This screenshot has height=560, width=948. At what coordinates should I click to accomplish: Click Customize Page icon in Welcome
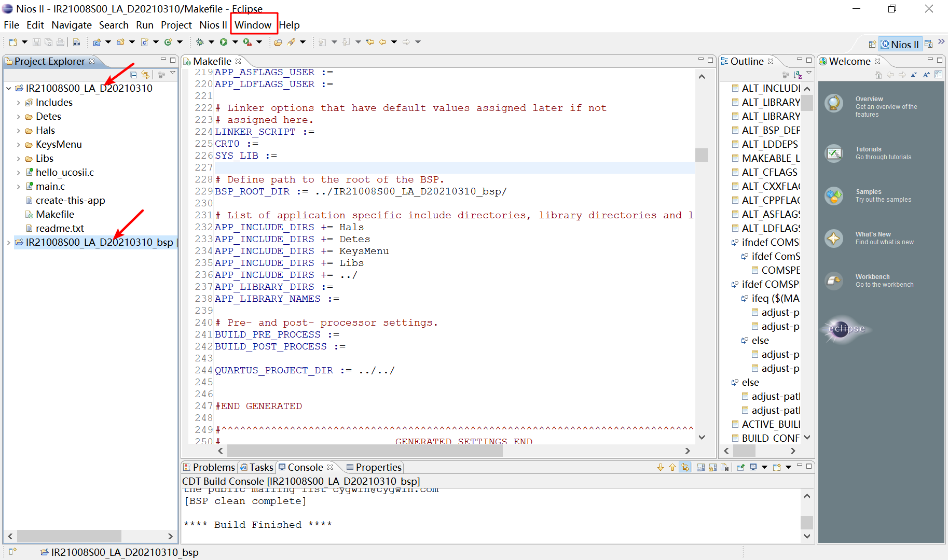tap(938, 75)
